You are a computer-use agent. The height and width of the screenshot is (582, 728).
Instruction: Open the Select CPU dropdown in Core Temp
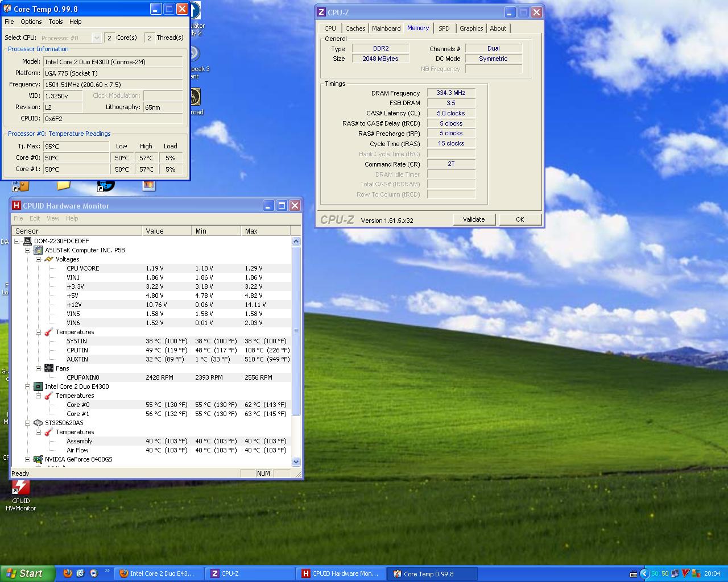point(96,38)
